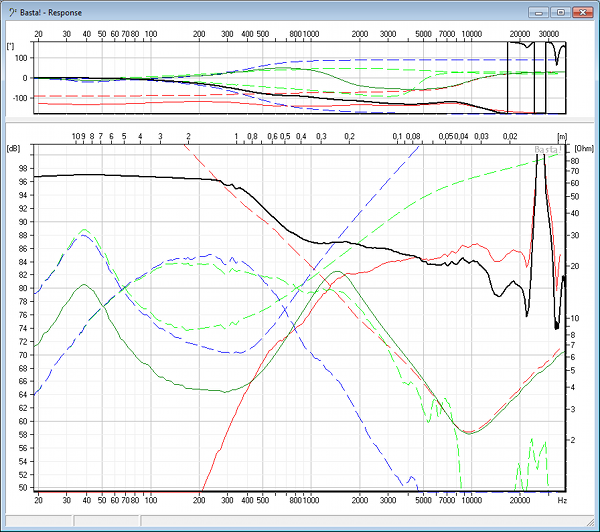Minimize the Response window

pyautogui.click(x=542, y=12)
